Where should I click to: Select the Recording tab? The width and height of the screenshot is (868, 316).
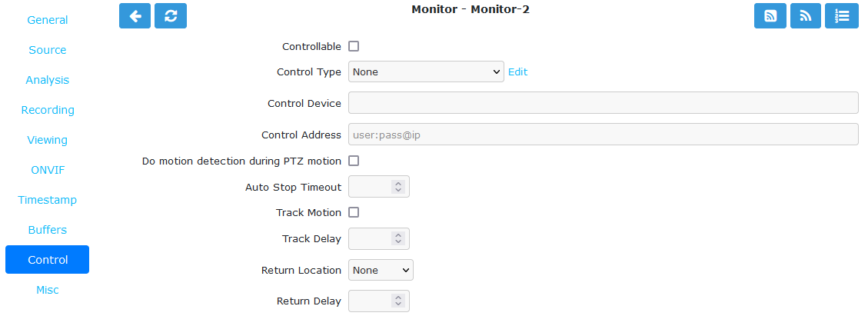(x=48, y=110)
